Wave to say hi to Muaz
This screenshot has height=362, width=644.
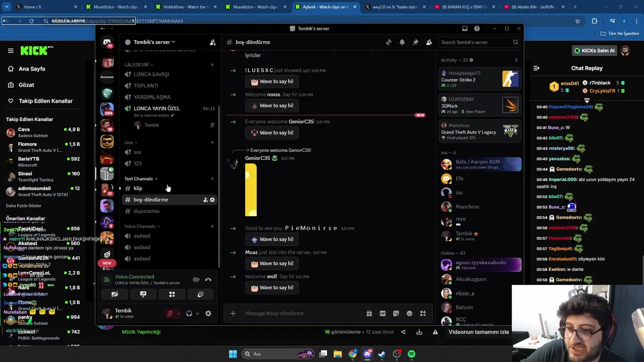click(272, 263)
